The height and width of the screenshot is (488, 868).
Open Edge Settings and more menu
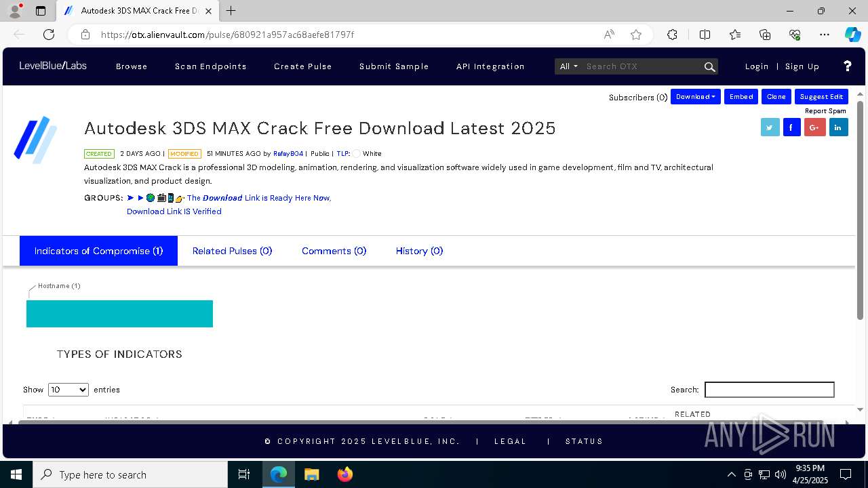(x=825, y=35)
